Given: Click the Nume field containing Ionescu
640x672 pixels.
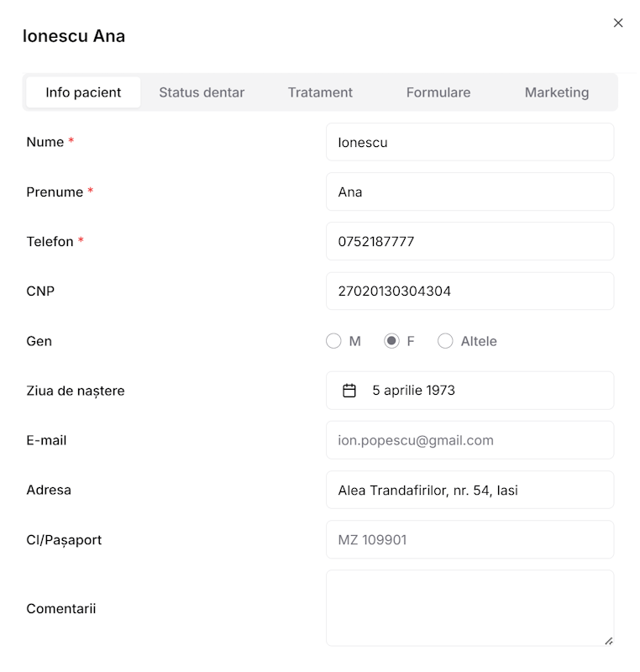Looking at the screenshot, I should click(469, 143).
